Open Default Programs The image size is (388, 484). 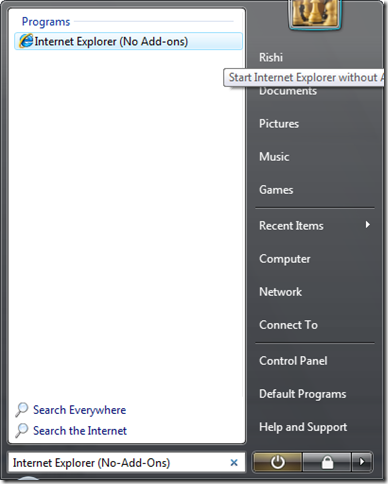click(303, 394)
